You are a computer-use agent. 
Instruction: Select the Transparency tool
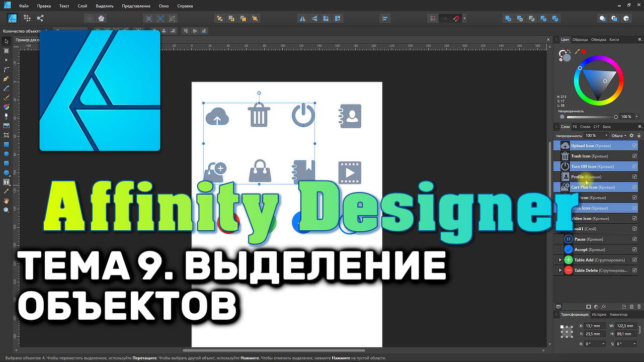click(x=7, y=116)
